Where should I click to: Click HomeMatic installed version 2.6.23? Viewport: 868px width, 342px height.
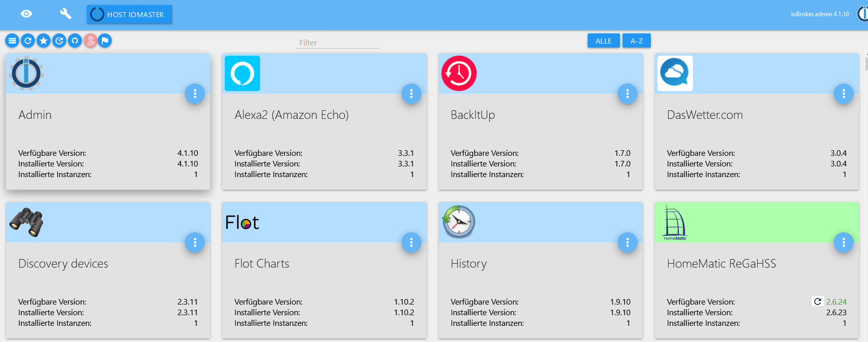coord(836,313)
